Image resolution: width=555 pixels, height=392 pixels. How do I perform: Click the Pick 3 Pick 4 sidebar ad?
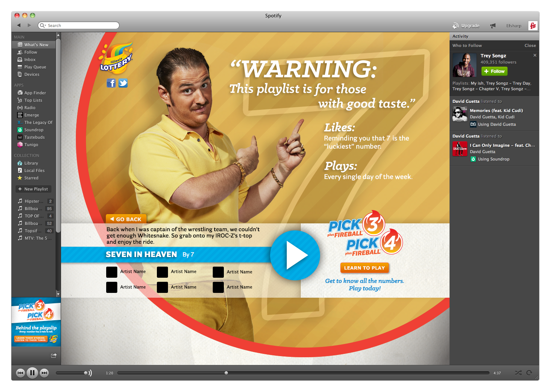pyautogui.click(x=36, y=322)
